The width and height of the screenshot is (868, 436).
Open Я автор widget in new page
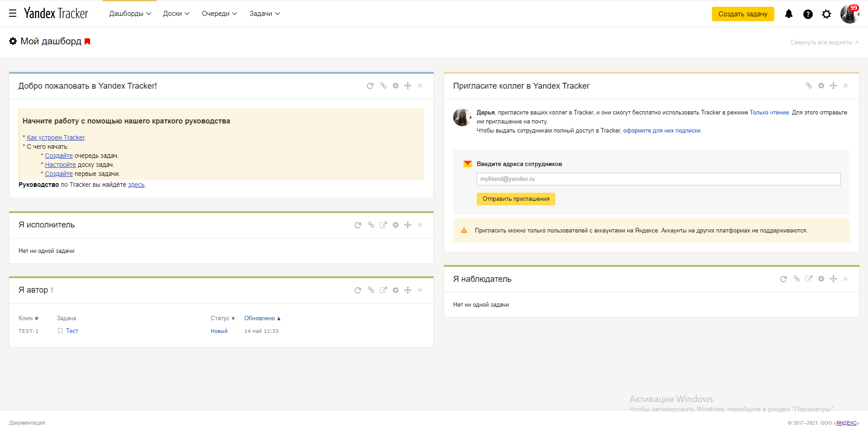383,290
